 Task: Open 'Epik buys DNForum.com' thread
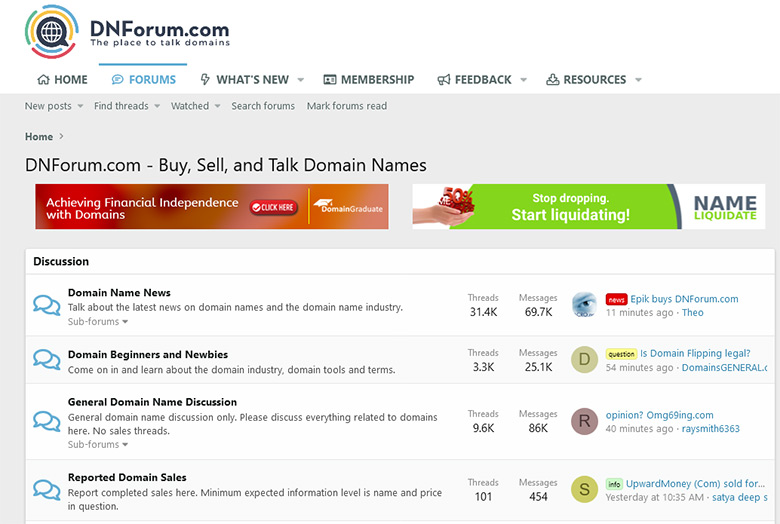684,299
